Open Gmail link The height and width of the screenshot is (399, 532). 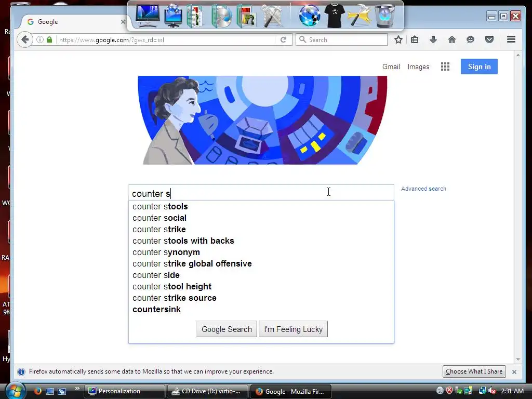(x=391, y=66)
